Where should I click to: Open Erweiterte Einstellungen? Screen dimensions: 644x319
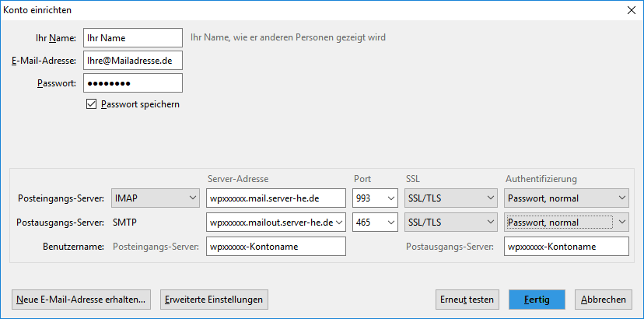[214, 300]
